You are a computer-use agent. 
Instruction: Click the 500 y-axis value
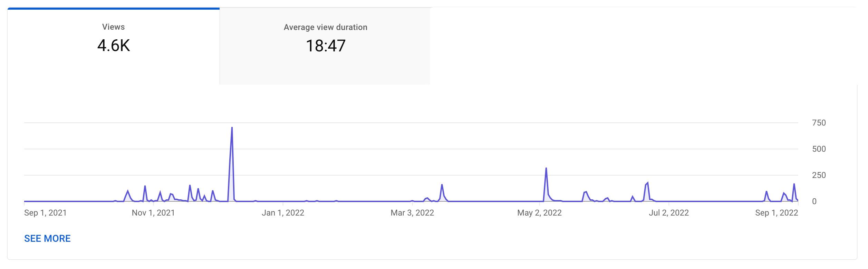click(x=819, y=149)
